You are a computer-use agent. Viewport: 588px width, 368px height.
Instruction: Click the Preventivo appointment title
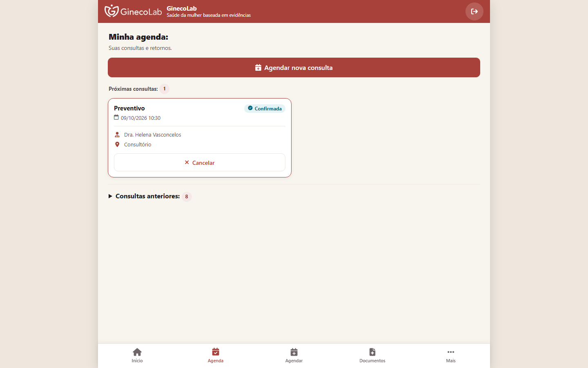(129, 108)
